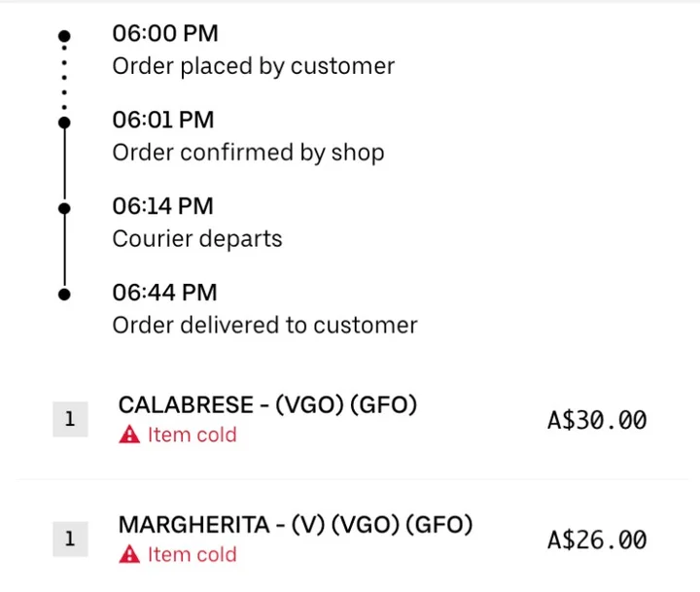Image resolution: width=700 pixels, height=592 pixels.
Task: Click the warning icon beside Calabrese Item cold
Action: pos(129,435)
